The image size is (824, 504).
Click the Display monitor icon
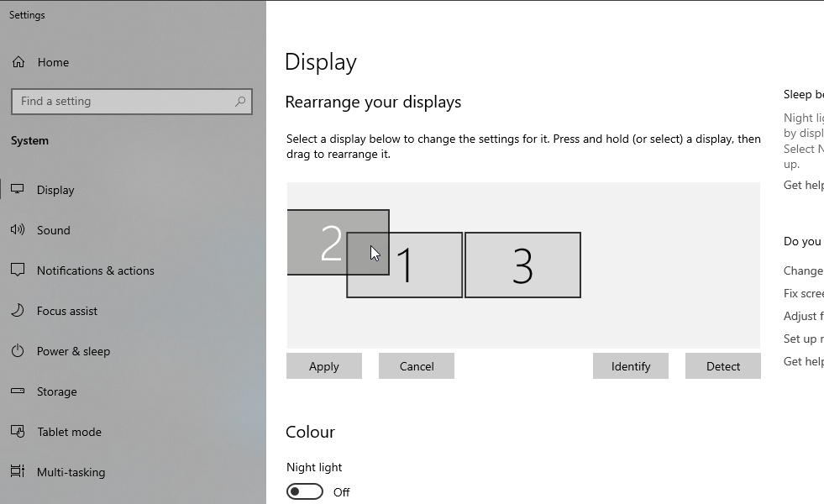tap(18, 190)
